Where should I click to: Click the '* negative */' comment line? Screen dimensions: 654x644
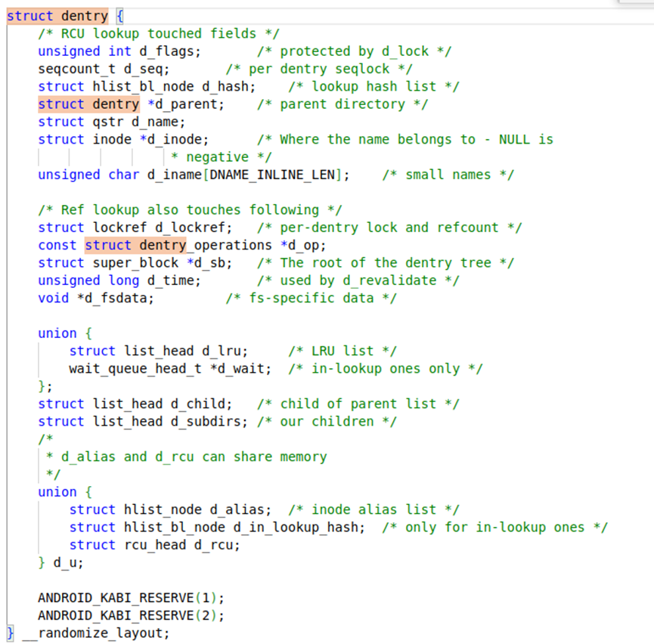pyautogui.click(x=221, y=157)
